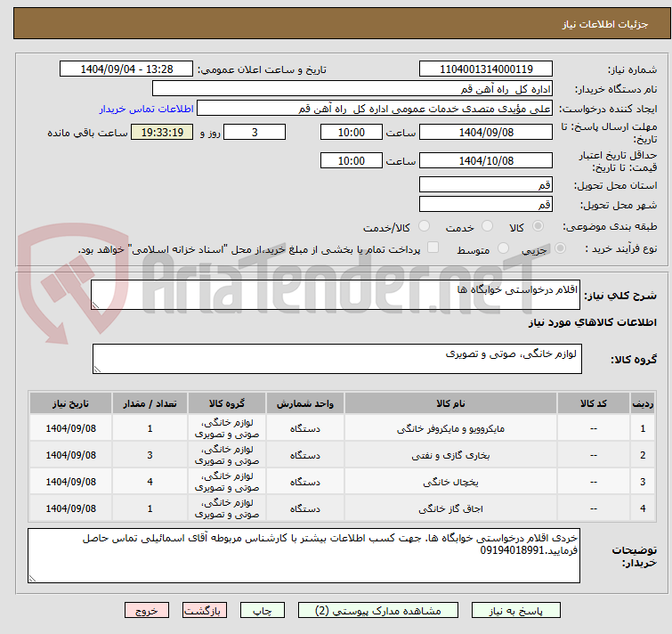The height and width of the screenshot is (634, 672).
Task: Click the چاپ print button
Action: pyautogui.click(x=263, y=611)
